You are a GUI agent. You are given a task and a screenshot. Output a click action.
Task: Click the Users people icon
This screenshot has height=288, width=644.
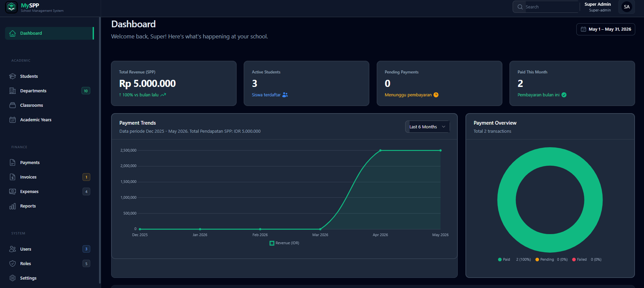point(12,249)
